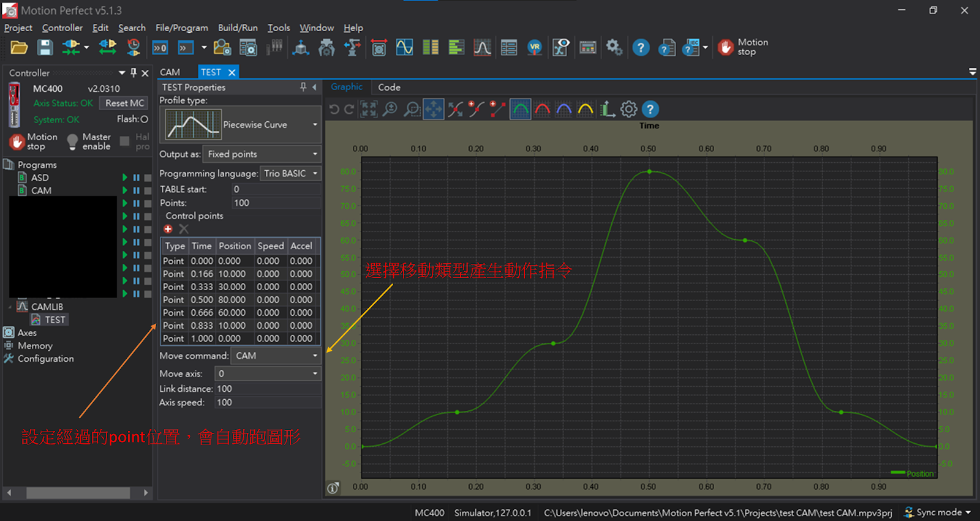This screenshot has height=521, width=980.
Task: Click the plug icon with the red clock
Action: [x=134, y=47]
